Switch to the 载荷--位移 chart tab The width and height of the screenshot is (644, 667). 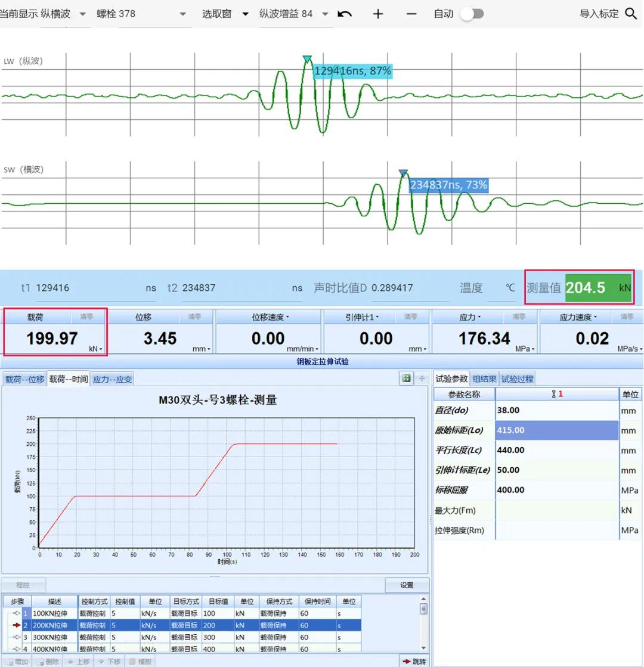[x=24, y=379]
